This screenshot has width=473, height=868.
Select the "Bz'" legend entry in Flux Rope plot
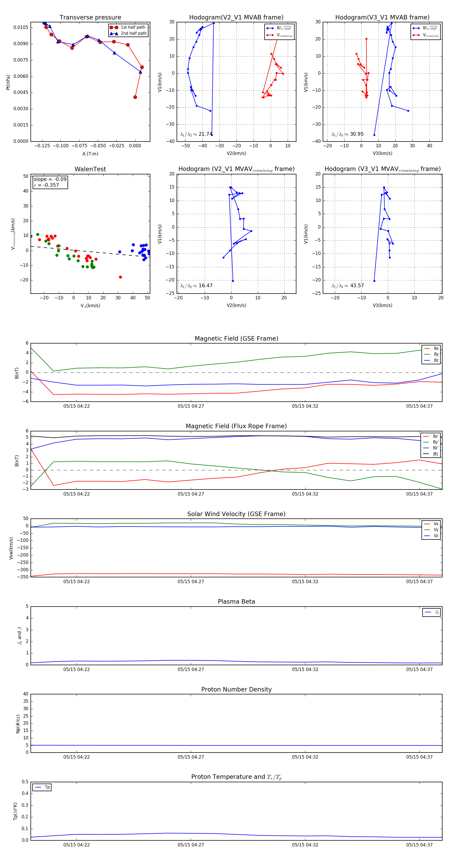[431, 448]
